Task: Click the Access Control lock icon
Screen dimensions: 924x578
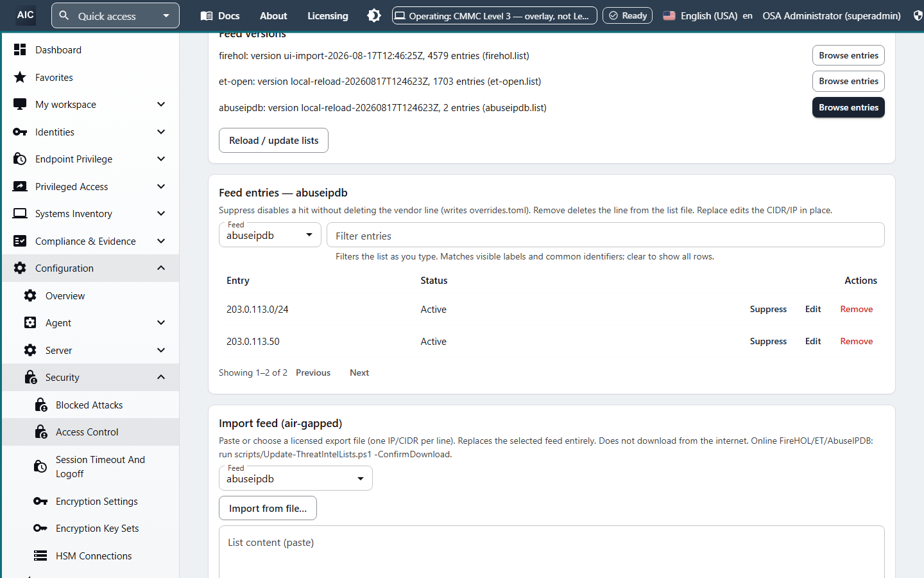Action: click(41, 432)
